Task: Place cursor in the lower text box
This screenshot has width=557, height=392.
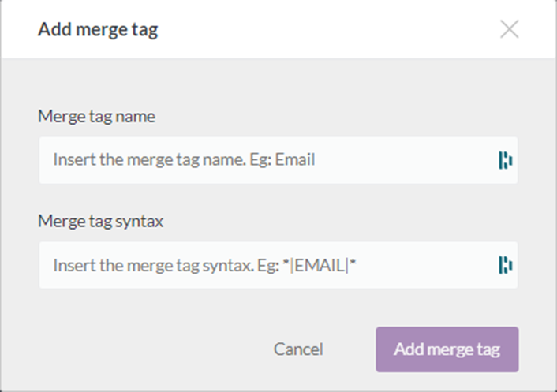Action: click(x=278, y=265)
